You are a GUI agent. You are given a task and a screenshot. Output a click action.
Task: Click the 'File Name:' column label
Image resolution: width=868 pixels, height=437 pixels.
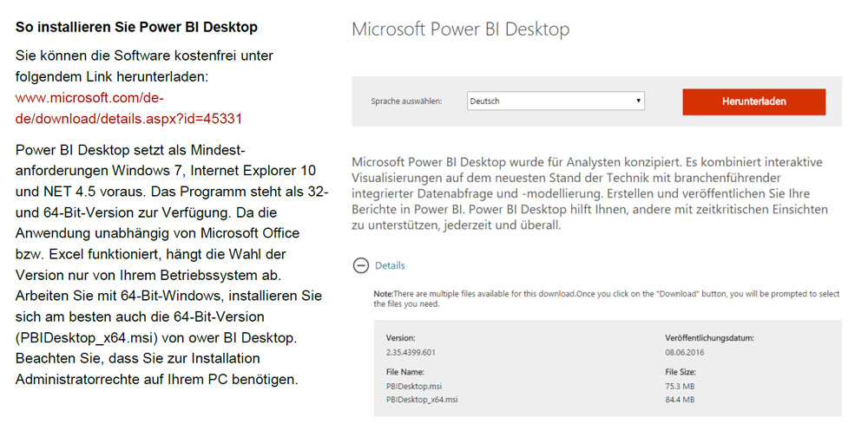406,371
